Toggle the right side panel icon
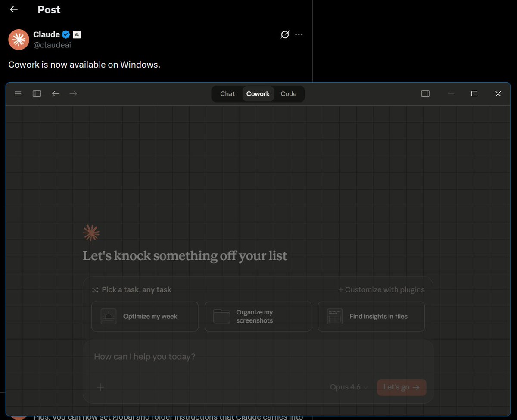Viewport: 517px width, 420px height. [425, 94]
